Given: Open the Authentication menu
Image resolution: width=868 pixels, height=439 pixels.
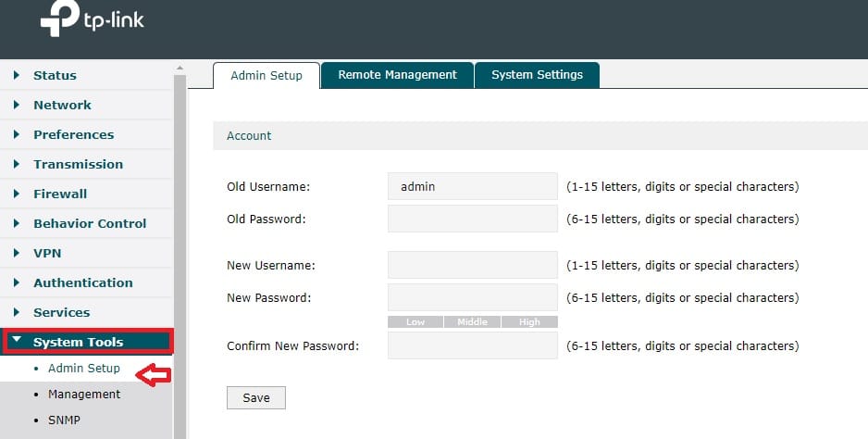Looking at the screenshot, I should click(x=82, y=282).
